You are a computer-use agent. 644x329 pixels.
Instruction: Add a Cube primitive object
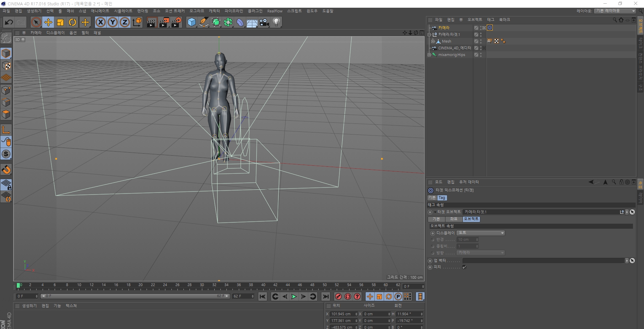[192, 22]
